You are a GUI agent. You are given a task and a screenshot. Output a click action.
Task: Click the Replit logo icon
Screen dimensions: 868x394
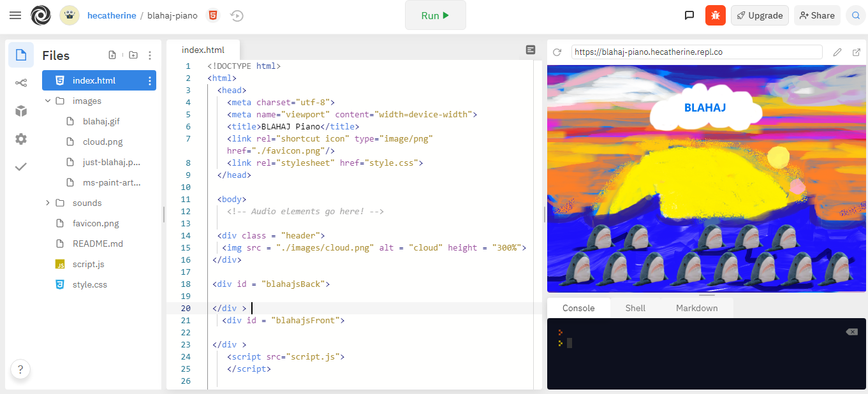tap(41, 15)
